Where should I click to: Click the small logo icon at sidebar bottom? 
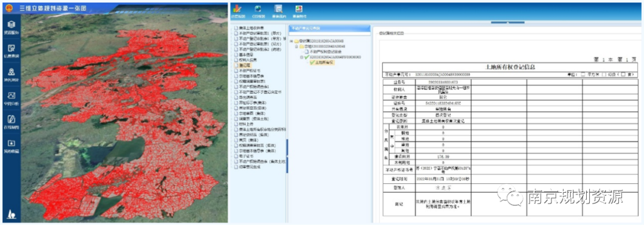pyautogui.click(x=11, y=214)
